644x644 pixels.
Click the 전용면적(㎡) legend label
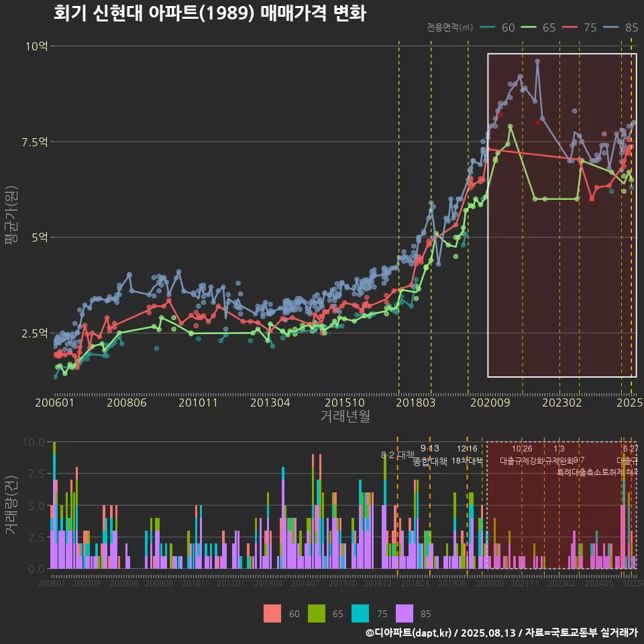449,28
